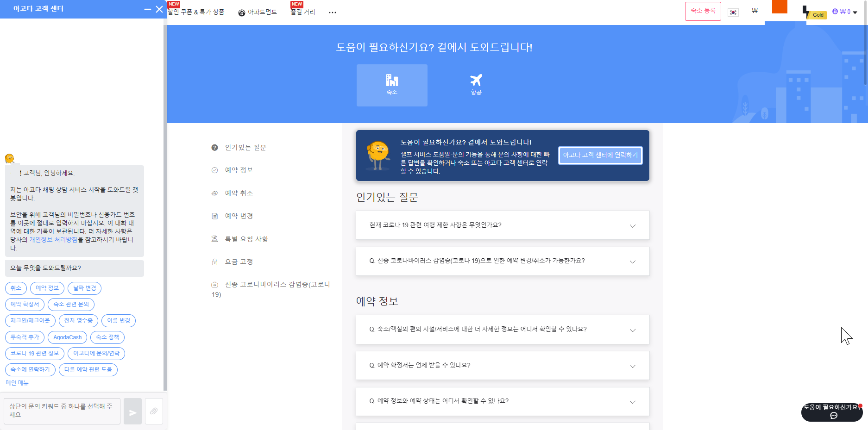868x430 pixels.
Task: Select the 예약 확정서 chat chip
Action: tap(25, 305)
